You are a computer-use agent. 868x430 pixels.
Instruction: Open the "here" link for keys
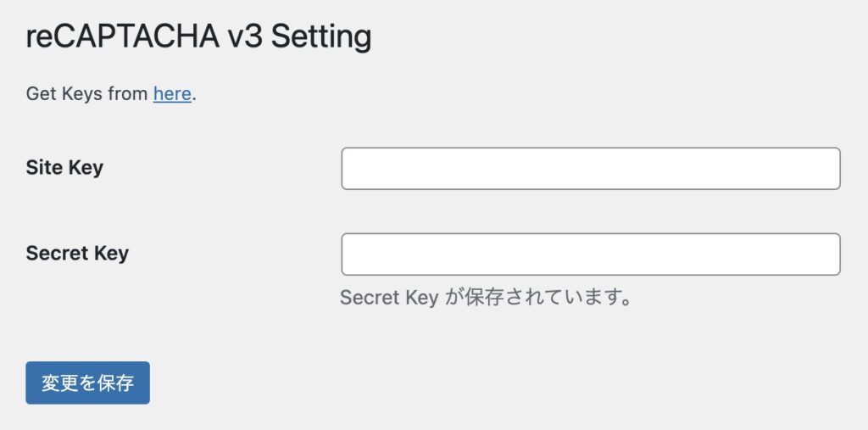pyautogui.click(x=172, y=94)
